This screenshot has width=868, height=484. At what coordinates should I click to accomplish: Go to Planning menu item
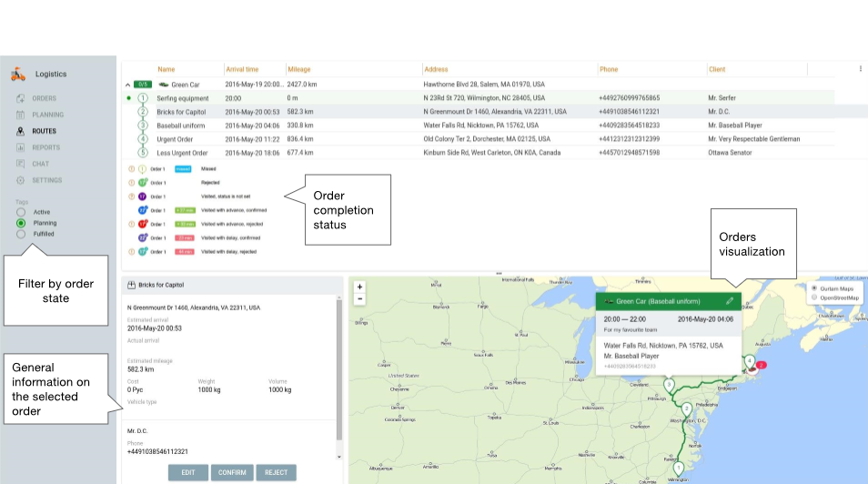pyautogui.click(x=47, y=115)
